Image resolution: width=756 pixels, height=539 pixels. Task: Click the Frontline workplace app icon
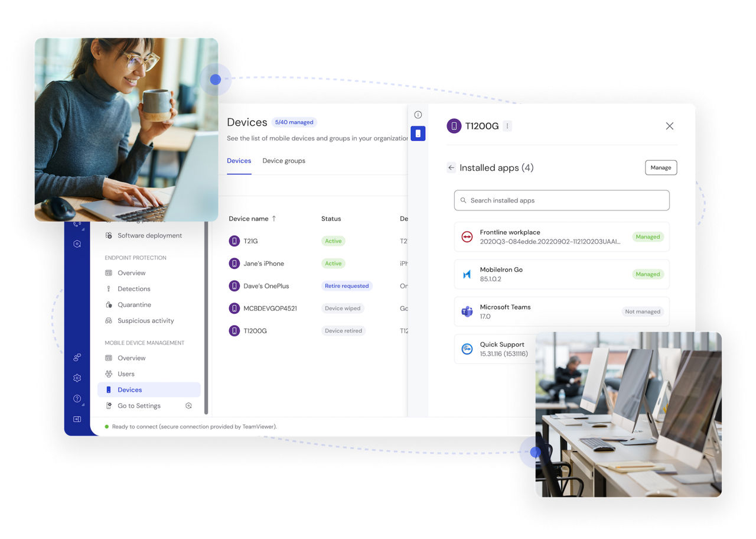(x=467, y=237)
